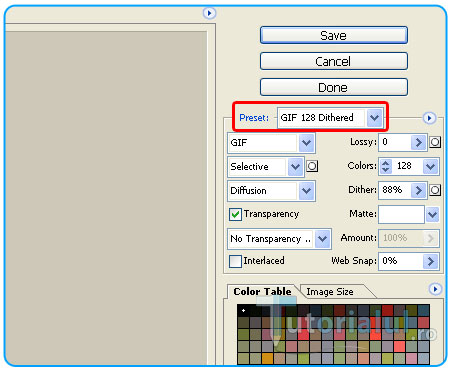
Task: Switch to the Image Size tab
Action: click(330, 292)
